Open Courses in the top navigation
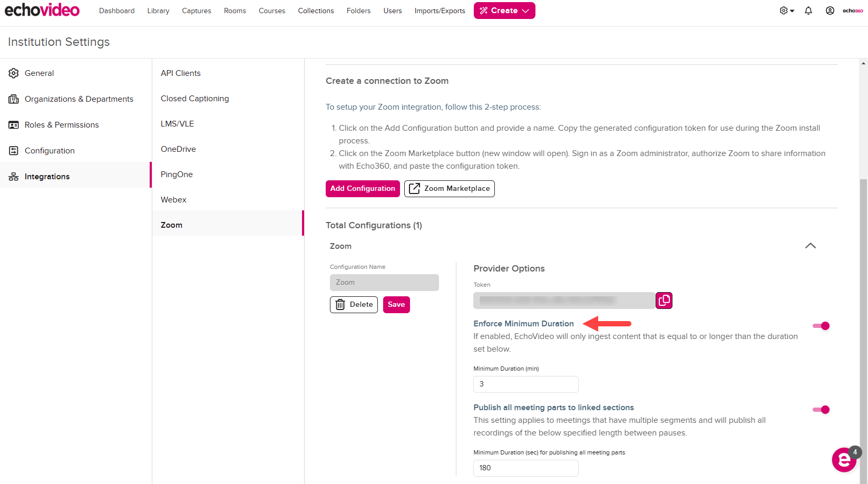This screenshot has height=484, width=868. 272,11
